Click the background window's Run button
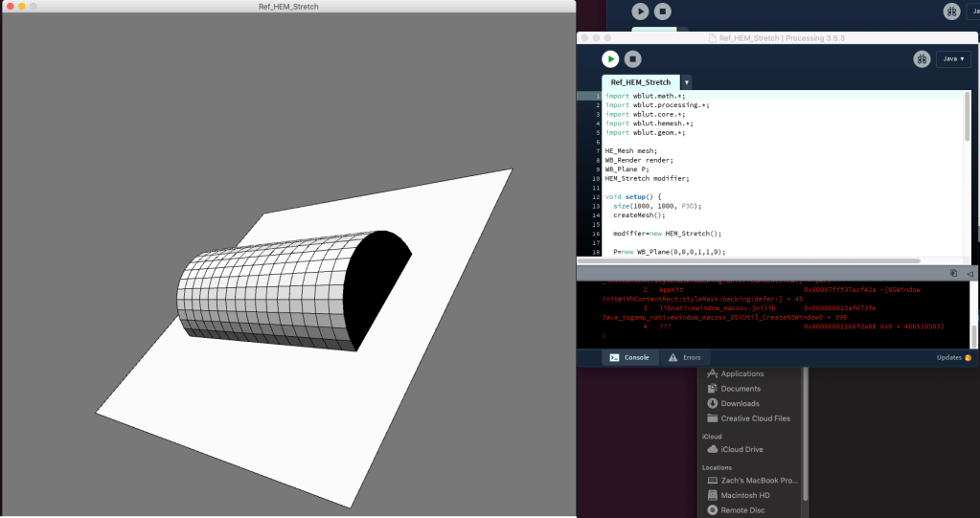 [x=640, y=11]
